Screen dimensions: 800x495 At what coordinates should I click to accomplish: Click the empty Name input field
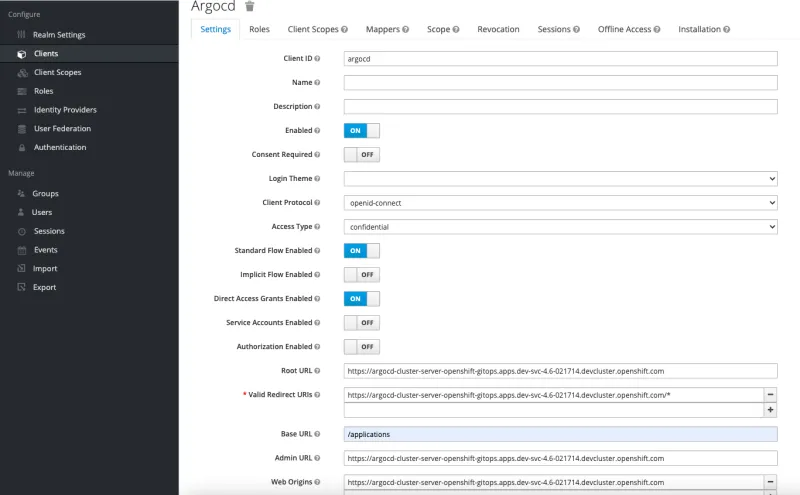click(561, 83)
